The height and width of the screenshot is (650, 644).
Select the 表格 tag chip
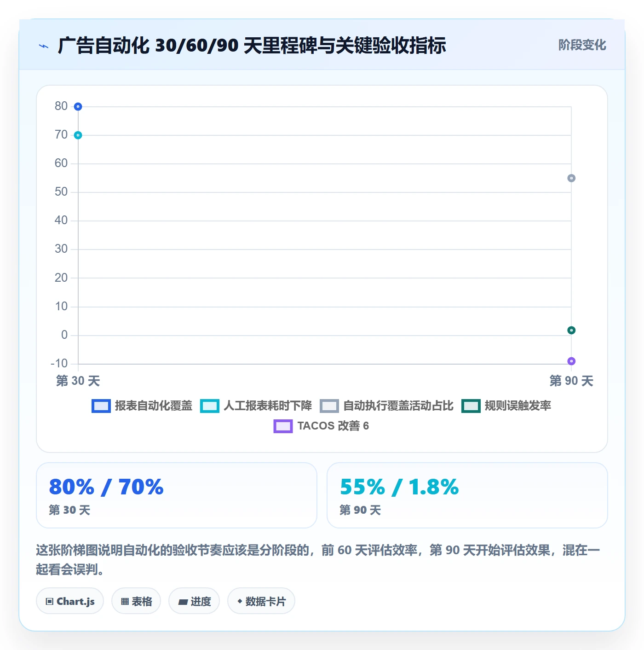coord(136,601)
